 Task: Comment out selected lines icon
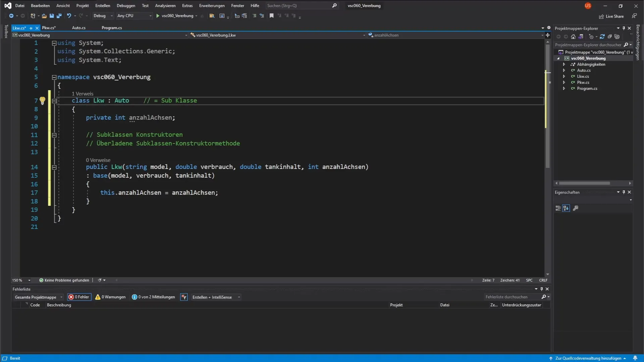[254, 16]
